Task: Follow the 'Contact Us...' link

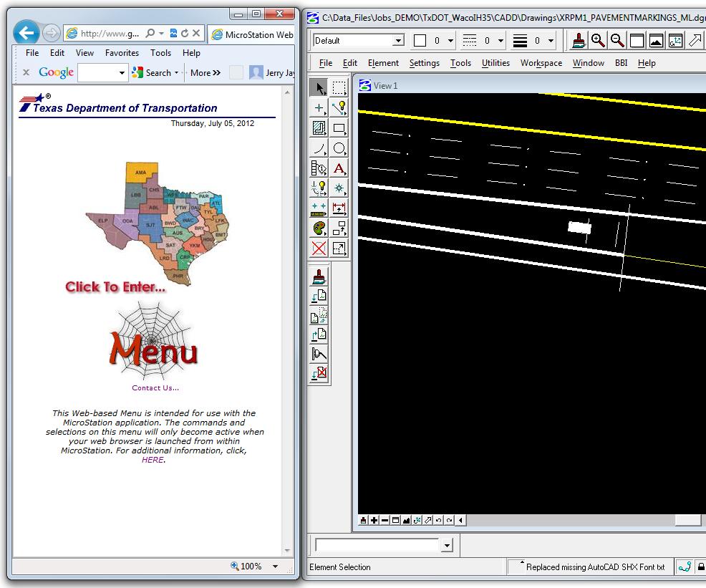Action: click(x=155, y=387)
